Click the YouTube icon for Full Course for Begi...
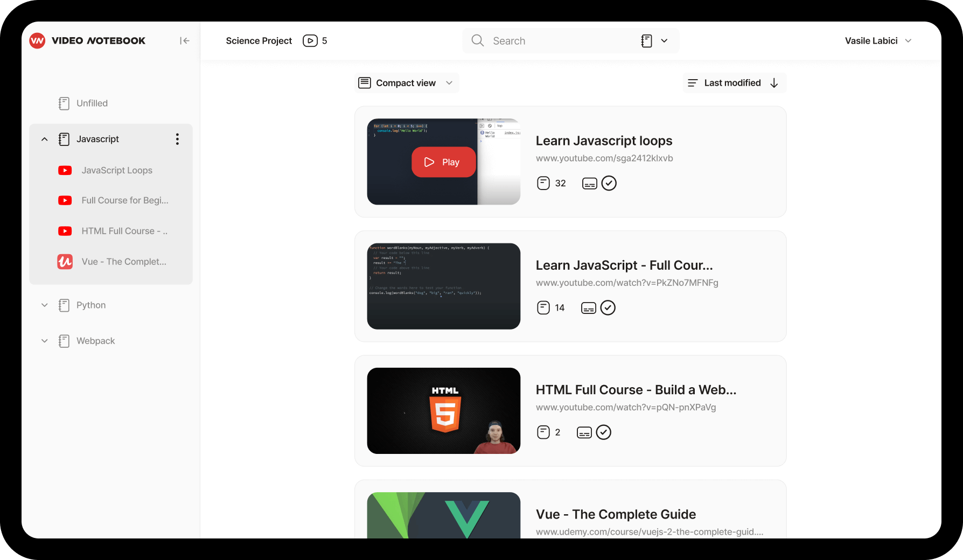Screen dimensions: 963x560 65,200
